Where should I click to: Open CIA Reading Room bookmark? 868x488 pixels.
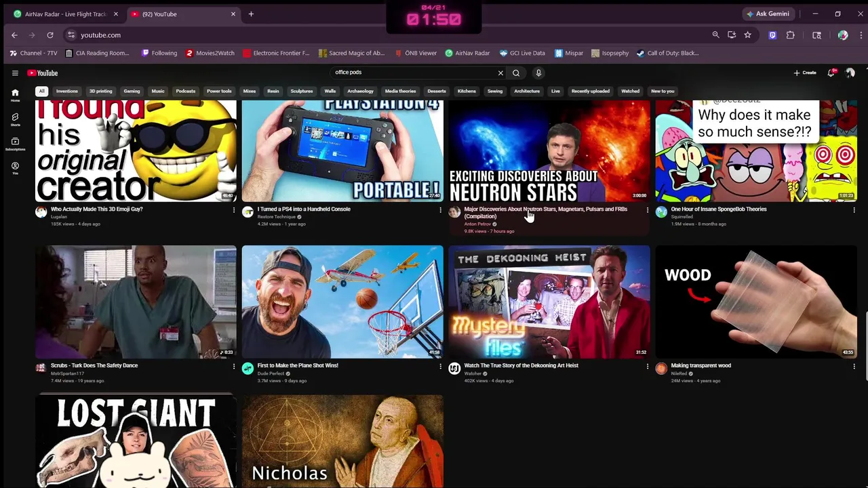click(x=97, y=53)
